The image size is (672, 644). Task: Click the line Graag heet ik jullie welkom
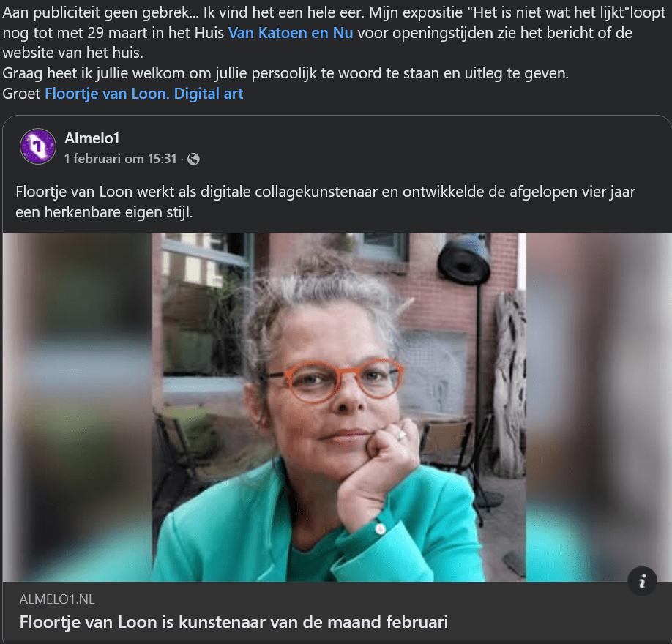285,73
